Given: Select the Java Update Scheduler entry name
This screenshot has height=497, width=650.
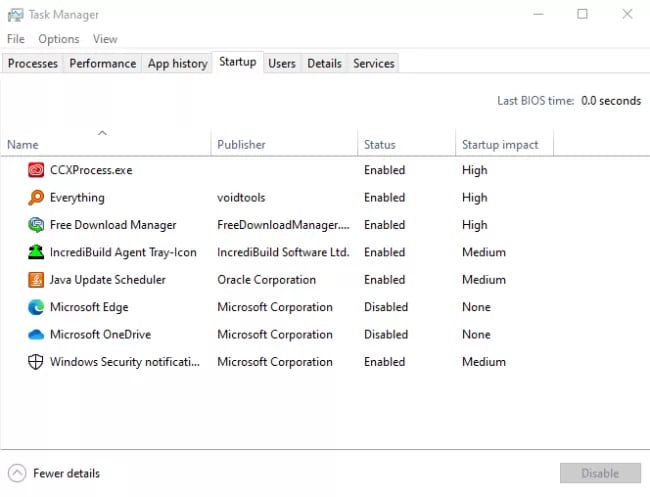Looking at the screenshot, I should tap(108, 279).
